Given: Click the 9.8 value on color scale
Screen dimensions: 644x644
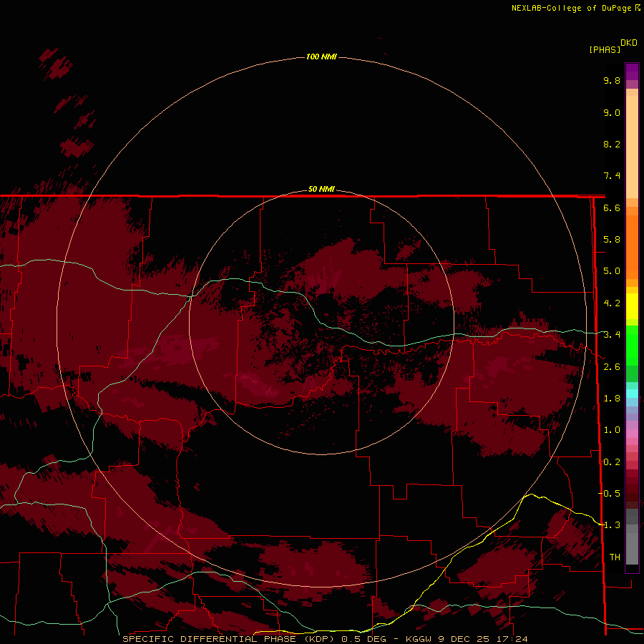Looking at the screenshot, I should (612, 80).
